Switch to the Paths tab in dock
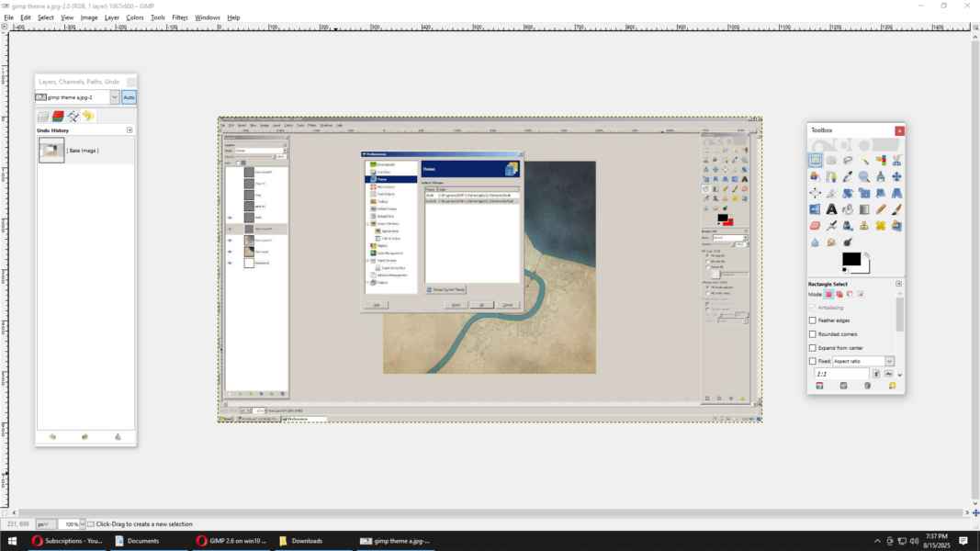The height and width of the screenshot is (551, 980). 73,117
